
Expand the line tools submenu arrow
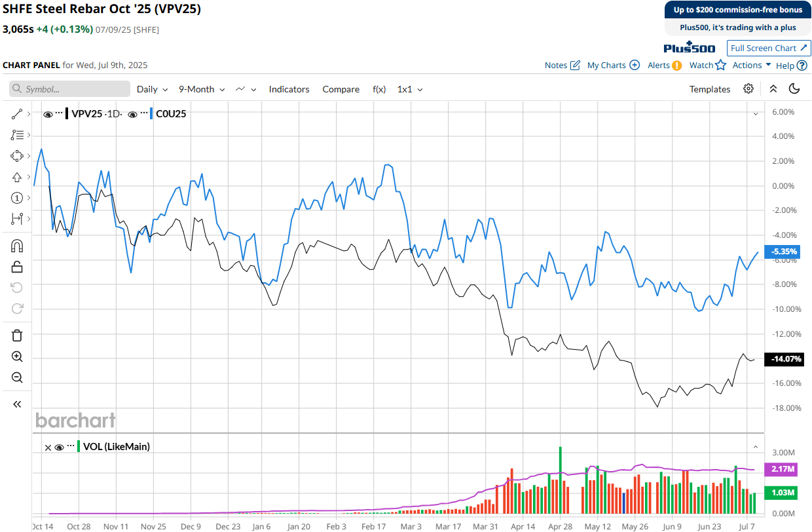pyautogui.click(x=29, y=115)
